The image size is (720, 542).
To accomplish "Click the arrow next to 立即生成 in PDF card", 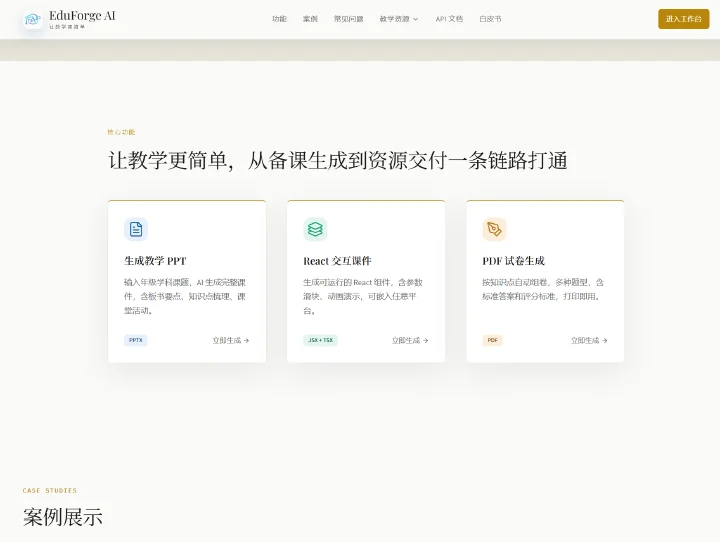I will [605, 340].
